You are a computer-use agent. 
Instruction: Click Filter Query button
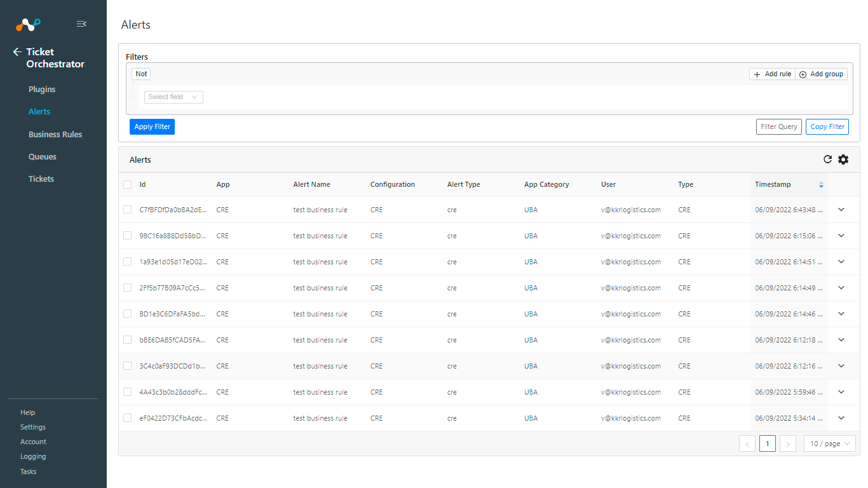[779, 126]
